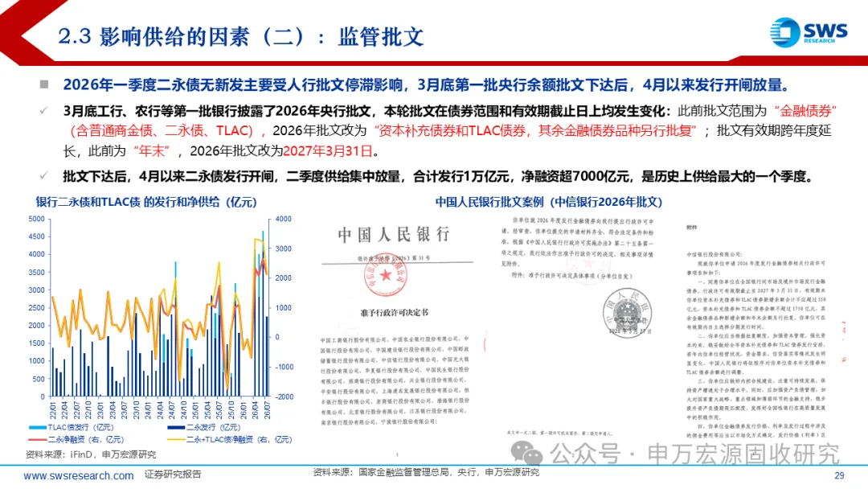868x489 pixels.
Task: Click the red 二永净融资 legend line
Action: coord(38,439)
